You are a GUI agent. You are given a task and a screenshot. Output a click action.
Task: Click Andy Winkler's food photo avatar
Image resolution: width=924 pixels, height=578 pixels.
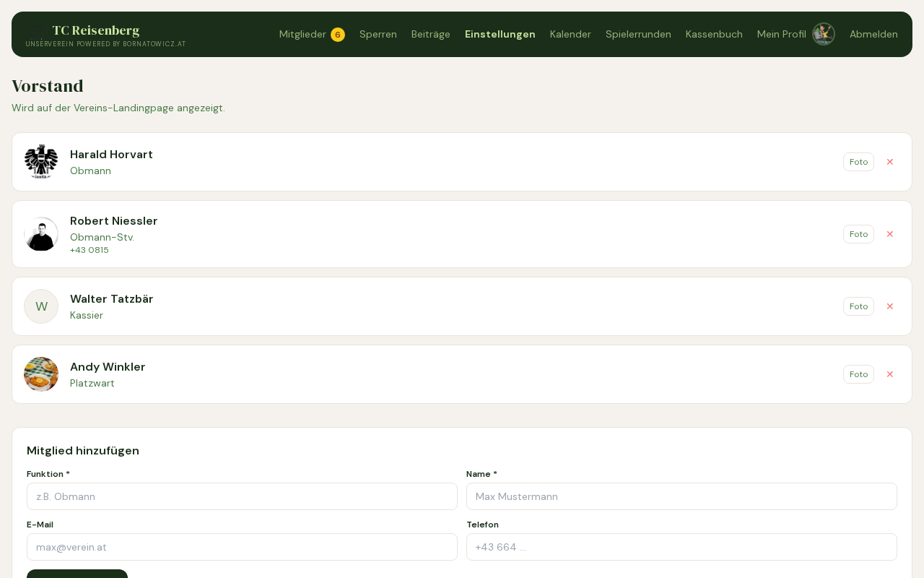coord(41,374)
